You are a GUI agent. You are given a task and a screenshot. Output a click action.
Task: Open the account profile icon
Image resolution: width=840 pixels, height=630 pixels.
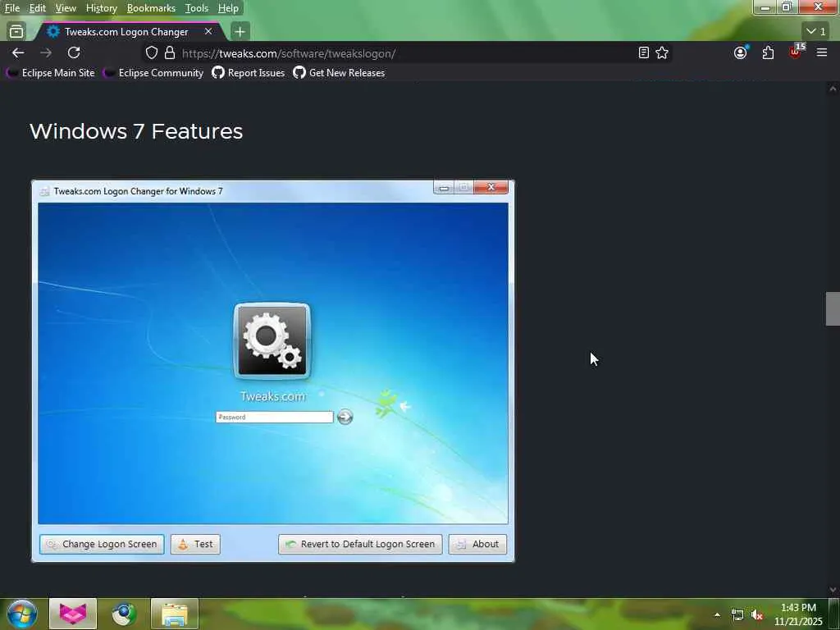[x=741, y=52]
